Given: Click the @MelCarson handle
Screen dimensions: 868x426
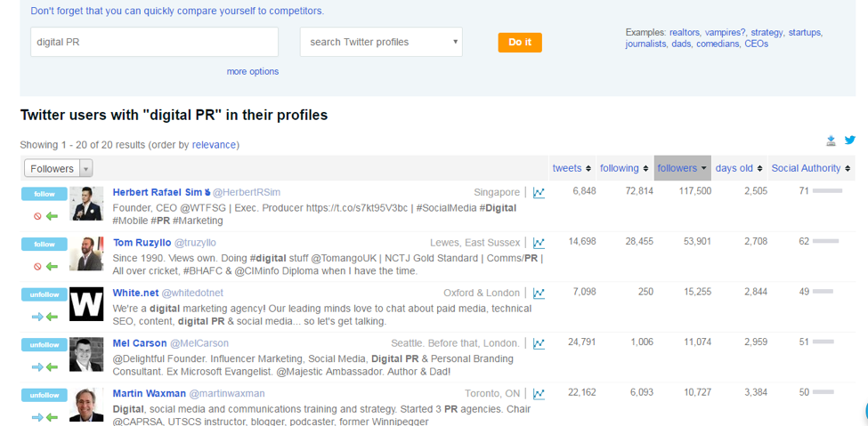Looking at the screenshot, I should pyautogui.click(x=199, y=343).
